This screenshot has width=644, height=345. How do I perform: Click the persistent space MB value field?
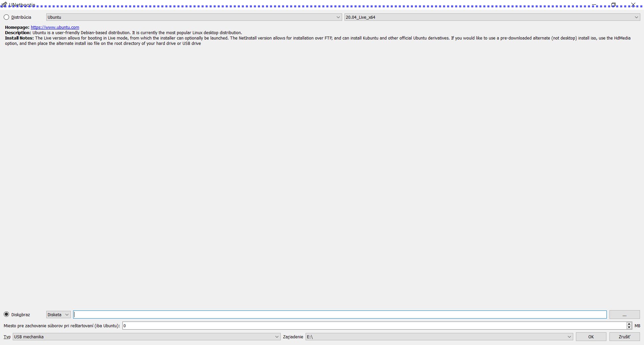(374, 326)
